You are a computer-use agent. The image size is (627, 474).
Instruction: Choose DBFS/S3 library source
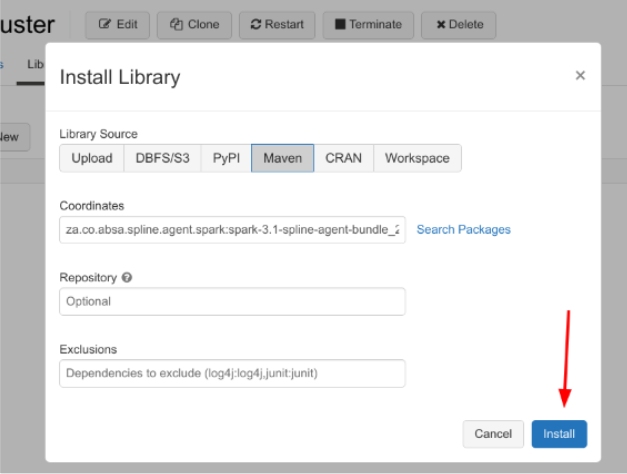coord(162,158)
